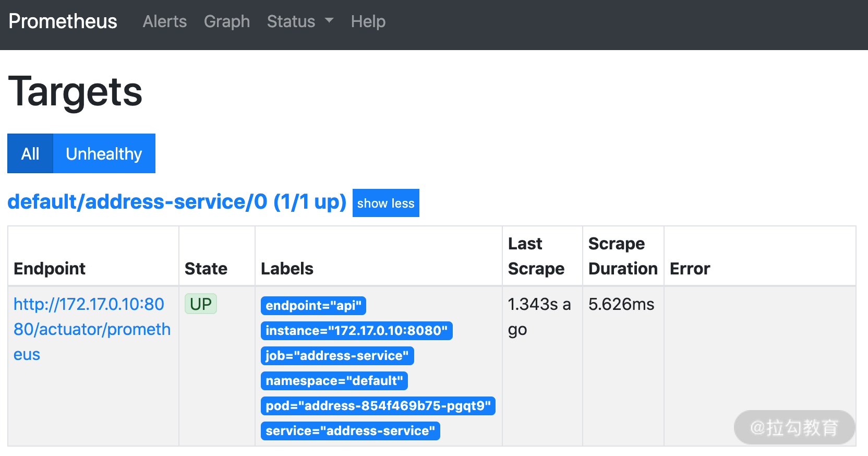The image size is (868, 456).
Task: Select the Targets page heading
Action: point(75,92)
